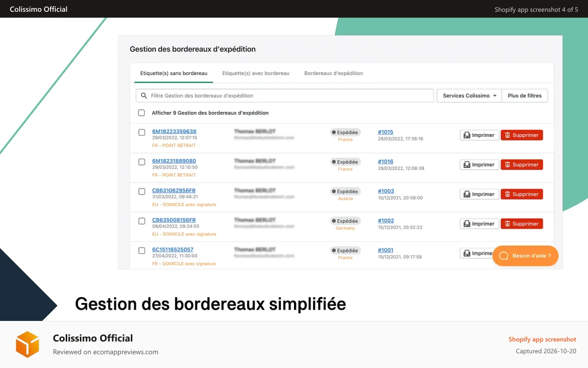Screen dimensions: 588x368
Task: Click the search magnifier icon in filter field
Action: (x=144, y=96)
